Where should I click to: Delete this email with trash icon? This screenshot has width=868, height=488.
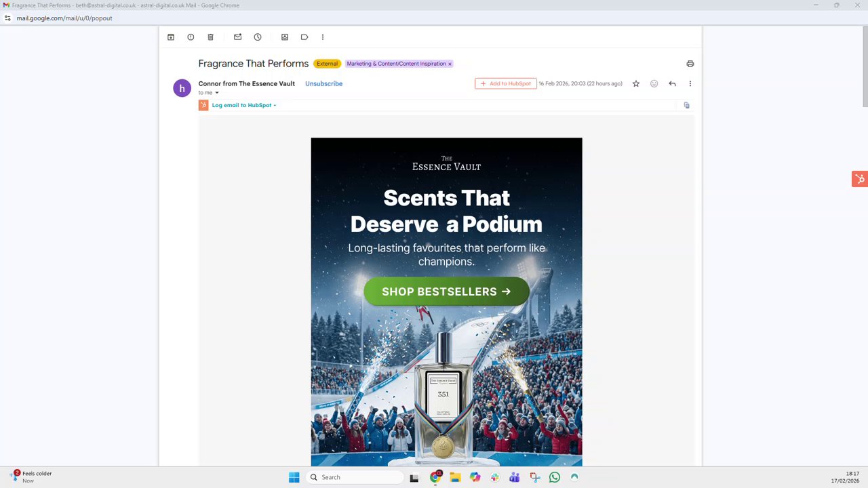point(210,37)
